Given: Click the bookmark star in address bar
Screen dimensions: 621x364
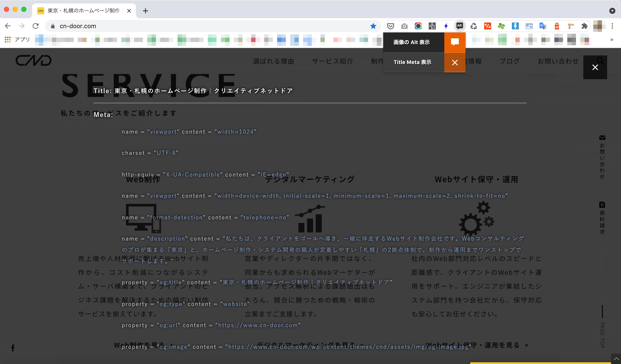Looking at the screenshot, I should 373,26.
